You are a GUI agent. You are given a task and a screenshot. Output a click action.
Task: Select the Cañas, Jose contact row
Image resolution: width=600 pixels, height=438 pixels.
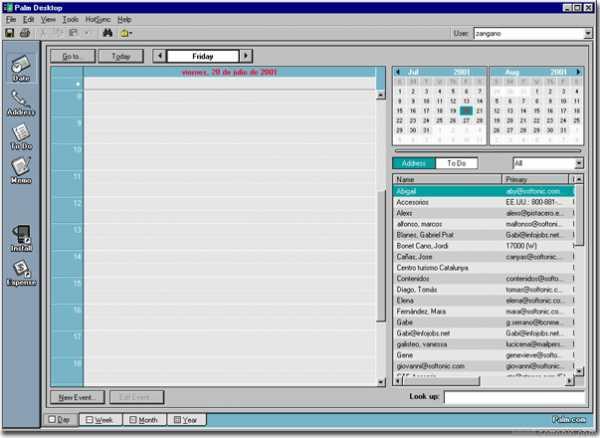point(484,257)
